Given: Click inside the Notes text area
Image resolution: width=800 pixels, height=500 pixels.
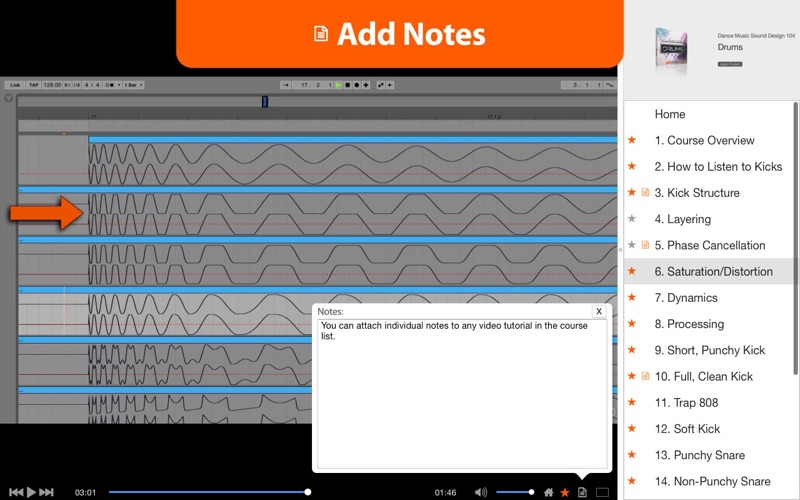Looking at the screenshot, I should tap(462, 394).
